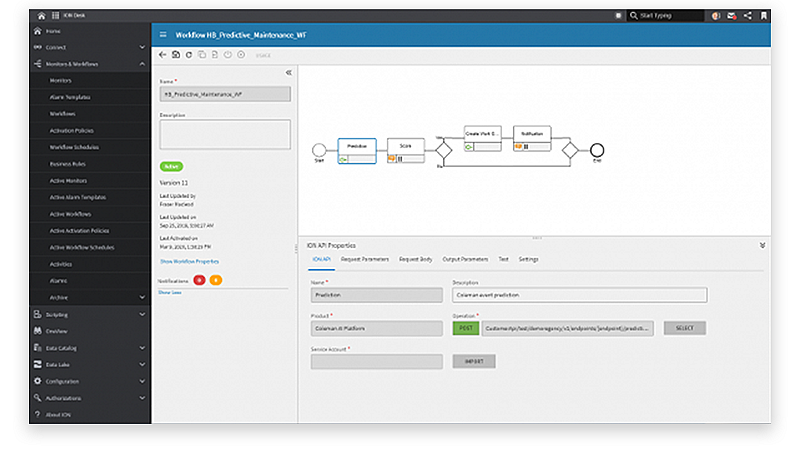Open Alarm Templates in the sidebar
The width and height of the screenshot is (800, 459).
(x=90, y=97)
